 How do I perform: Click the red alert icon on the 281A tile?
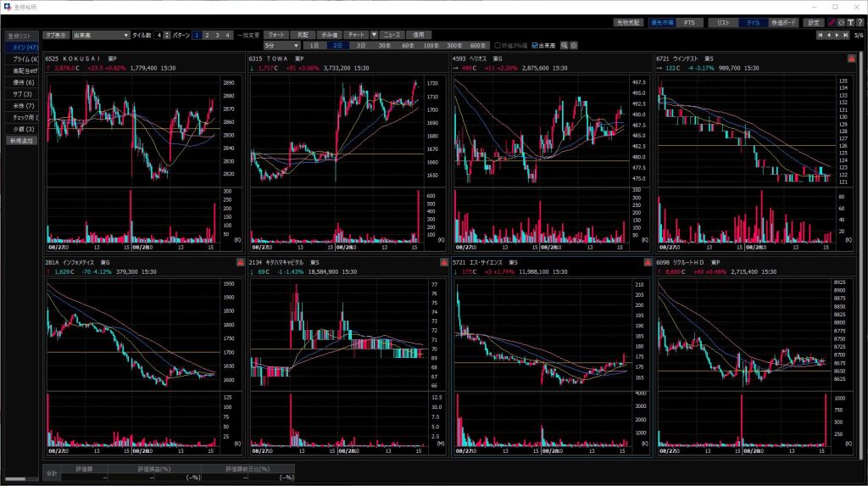tap(240, 263)
